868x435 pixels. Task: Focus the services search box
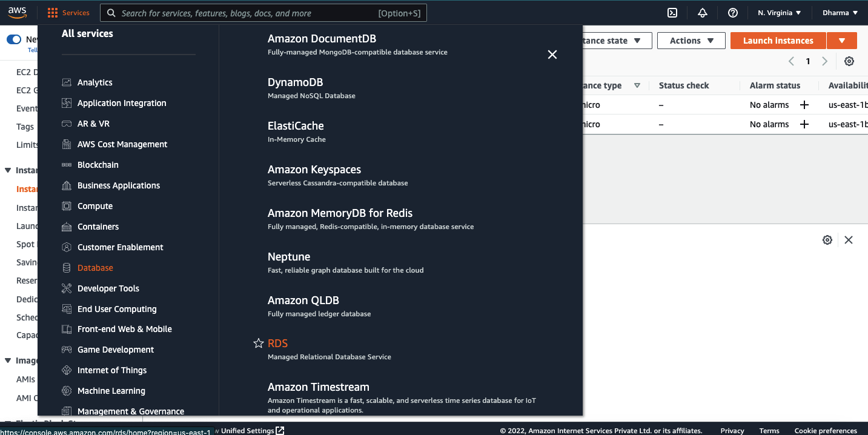[263, 13]
